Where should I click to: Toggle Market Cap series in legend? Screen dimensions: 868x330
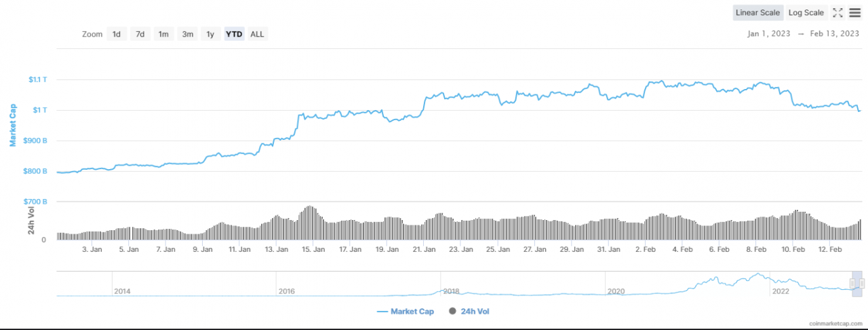pyautogui.click(x=405, y=312)
